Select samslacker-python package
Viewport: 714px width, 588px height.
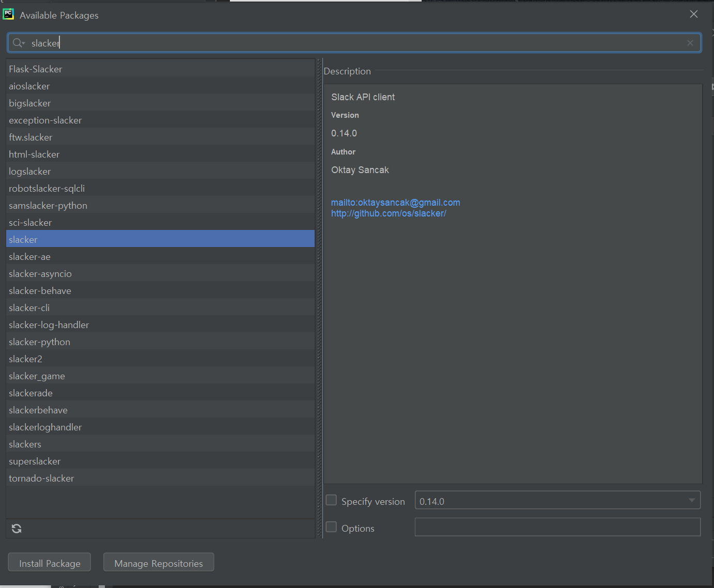pyautogui.click(x=160, y=205)
